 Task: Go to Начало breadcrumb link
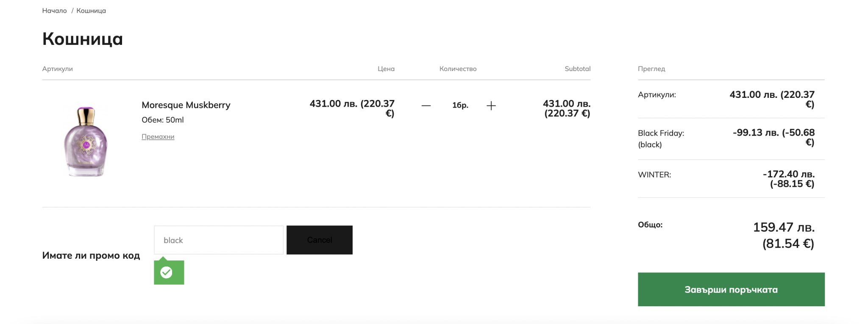[x=54, y=11]
